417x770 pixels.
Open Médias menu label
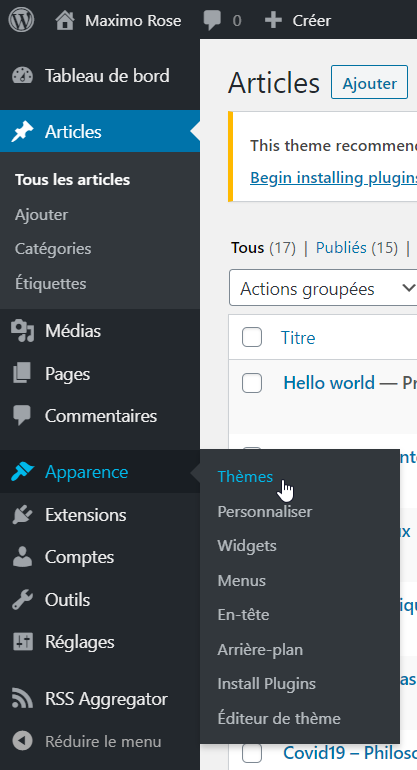tap(73, 331)
